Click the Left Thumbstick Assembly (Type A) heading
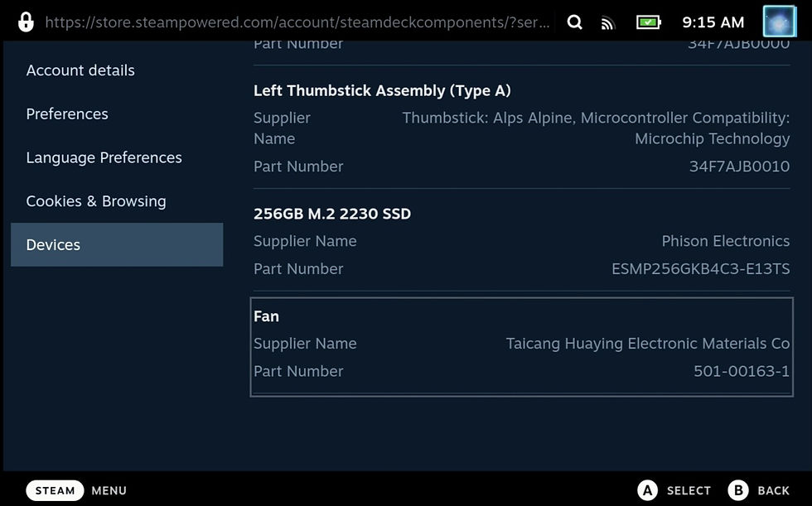This screenshot has height=506, width=812. 382,90
